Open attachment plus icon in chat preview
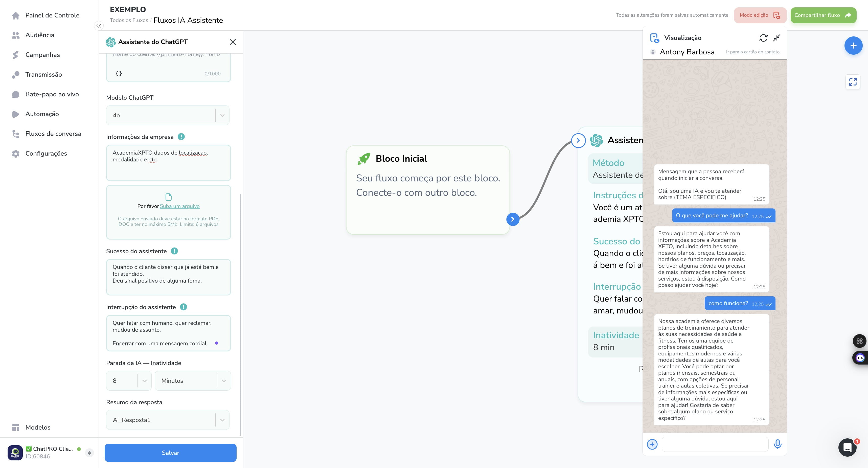This screenshot has width=868, height=468. 652,444
